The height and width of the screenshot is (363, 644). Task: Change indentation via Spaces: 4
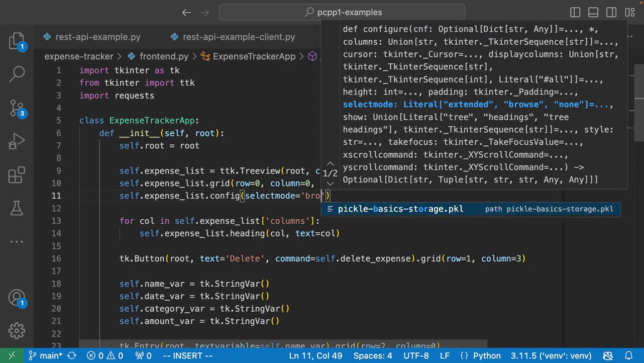373,355
